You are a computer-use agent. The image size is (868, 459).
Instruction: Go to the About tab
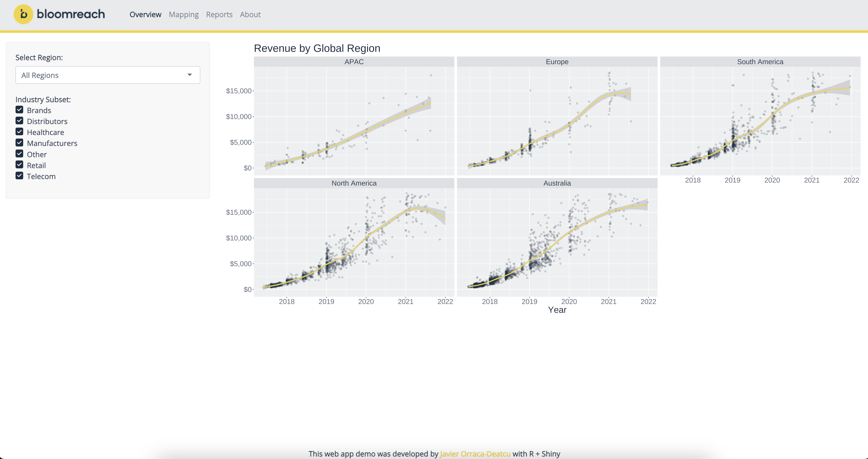[250, 15]
